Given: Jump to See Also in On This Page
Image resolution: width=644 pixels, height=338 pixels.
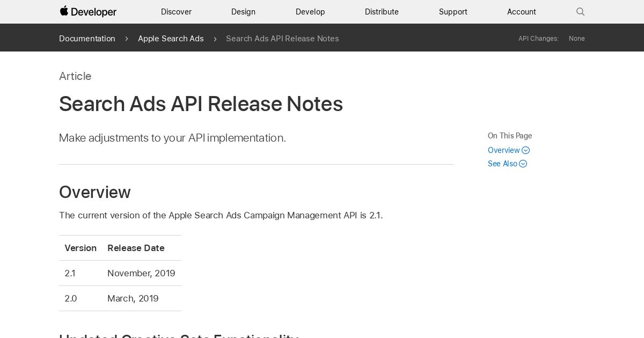Looking at the screenshot, I should [502, 164].
